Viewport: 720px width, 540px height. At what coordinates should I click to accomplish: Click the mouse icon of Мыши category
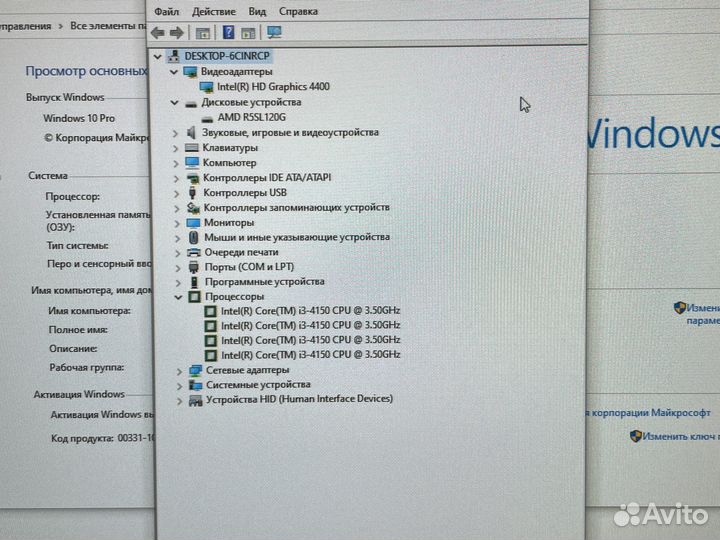click(x=193, y=237)
